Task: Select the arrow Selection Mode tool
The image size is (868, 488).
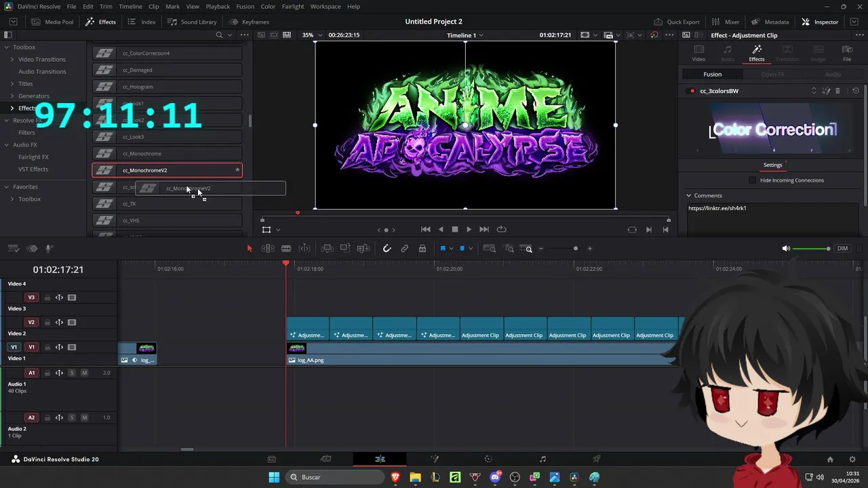Action: (250, 249)
